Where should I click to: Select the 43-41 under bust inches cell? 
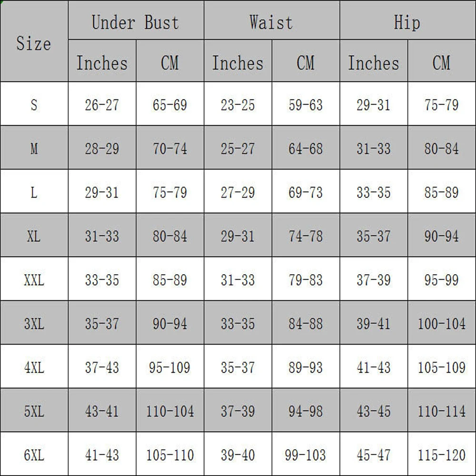[102, 411]
